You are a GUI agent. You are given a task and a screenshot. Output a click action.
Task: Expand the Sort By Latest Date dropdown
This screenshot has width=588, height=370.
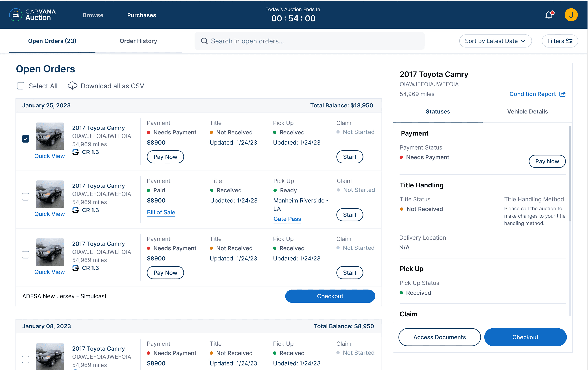tap(495, 41)
